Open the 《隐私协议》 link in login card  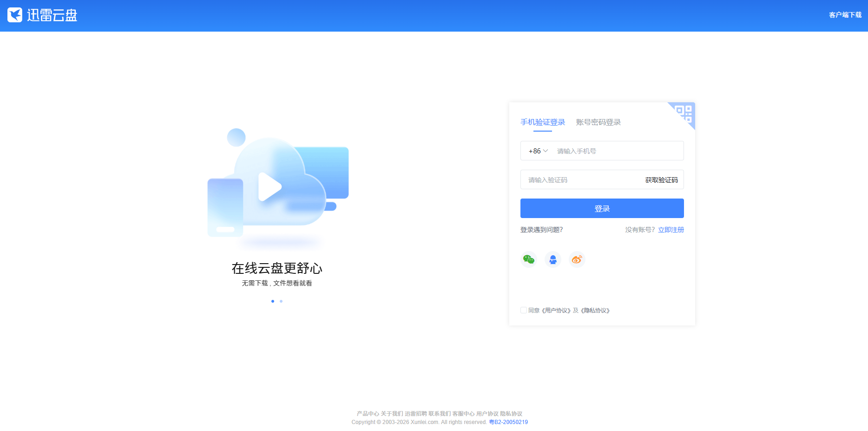pyautogui.click(x=595, y=311)
